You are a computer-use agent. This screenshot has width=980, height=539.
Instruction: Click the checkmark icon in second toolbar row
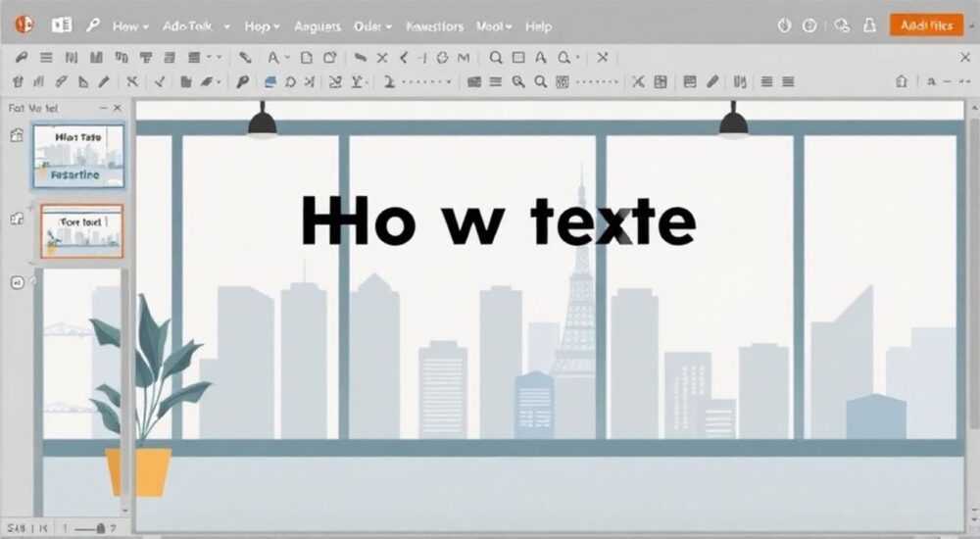pos(160,81)
